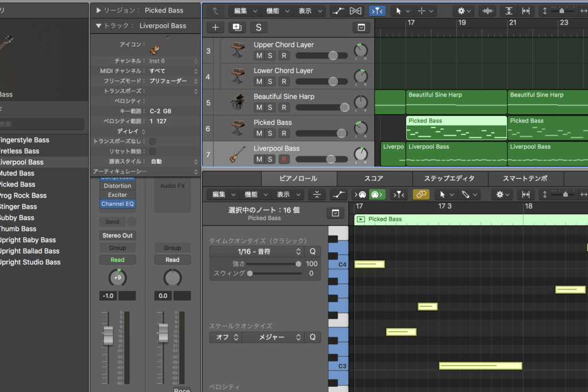Image resolution: width=588 pixels, height=392 pixels.
Task: Open the 編集 menu in the tracks area
Action: [x=245, y=11]
